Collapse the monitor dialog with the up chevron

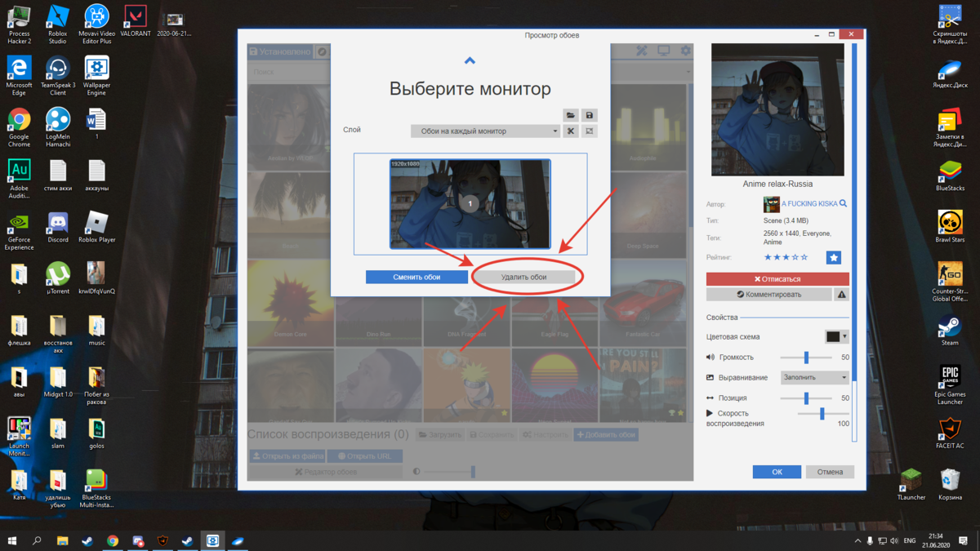(470, 60)
